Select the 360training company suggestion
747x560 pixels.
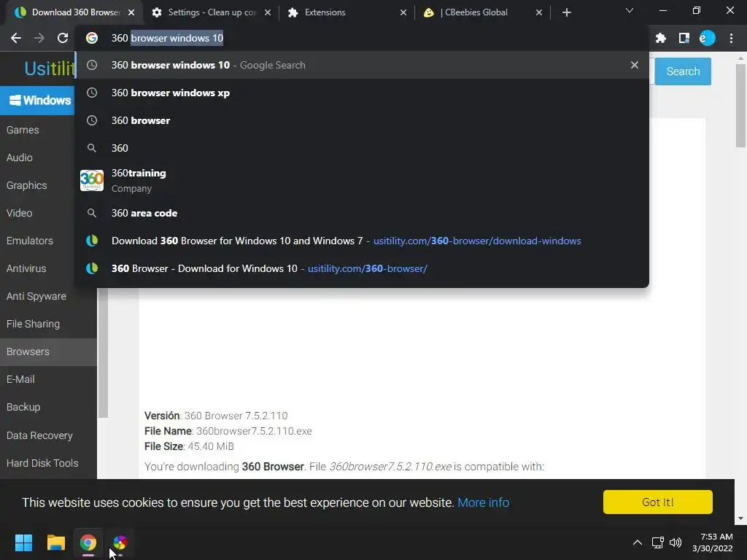tap(362, 181)
